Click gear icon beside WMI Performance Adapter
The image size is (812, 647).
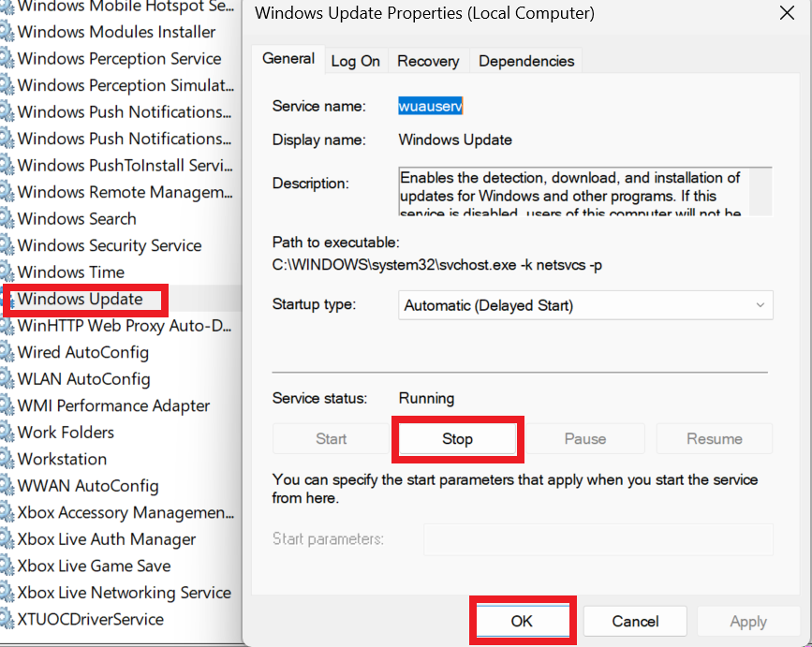(x=7, y=405)
